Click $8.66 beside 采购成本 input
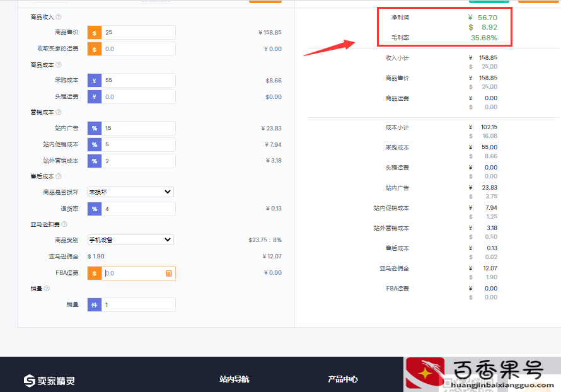 click(274, 81)
